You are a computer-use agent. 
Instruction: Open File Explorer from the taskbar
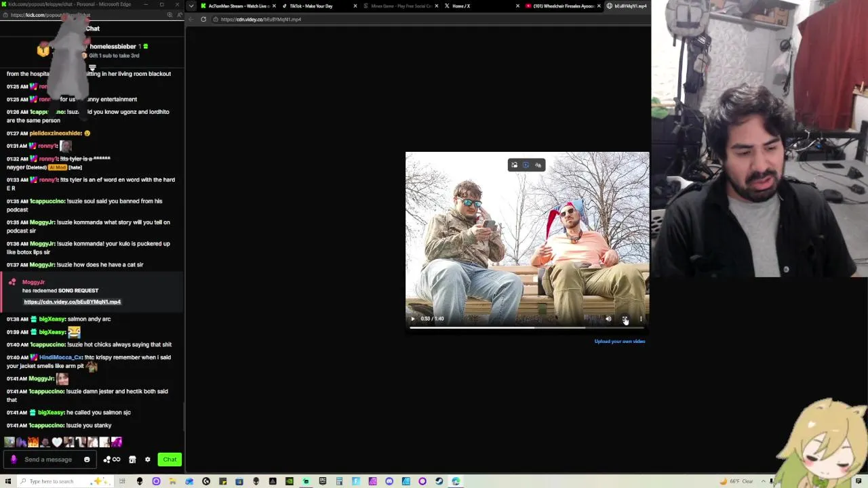click(x=172, y=481)
